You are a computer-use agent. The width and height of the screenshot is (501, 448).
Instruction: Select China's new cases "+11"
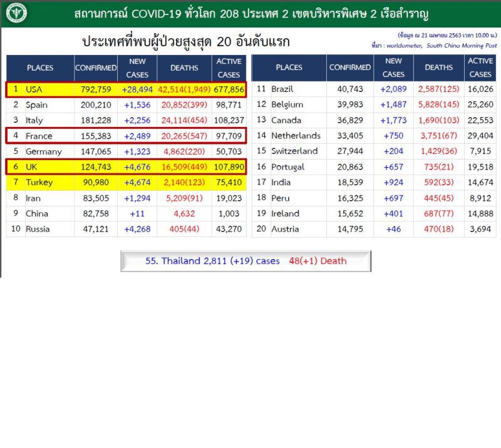137,213
